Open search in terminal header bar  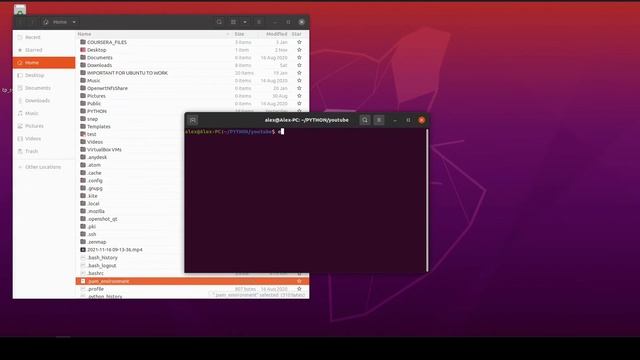coord(365,120)
